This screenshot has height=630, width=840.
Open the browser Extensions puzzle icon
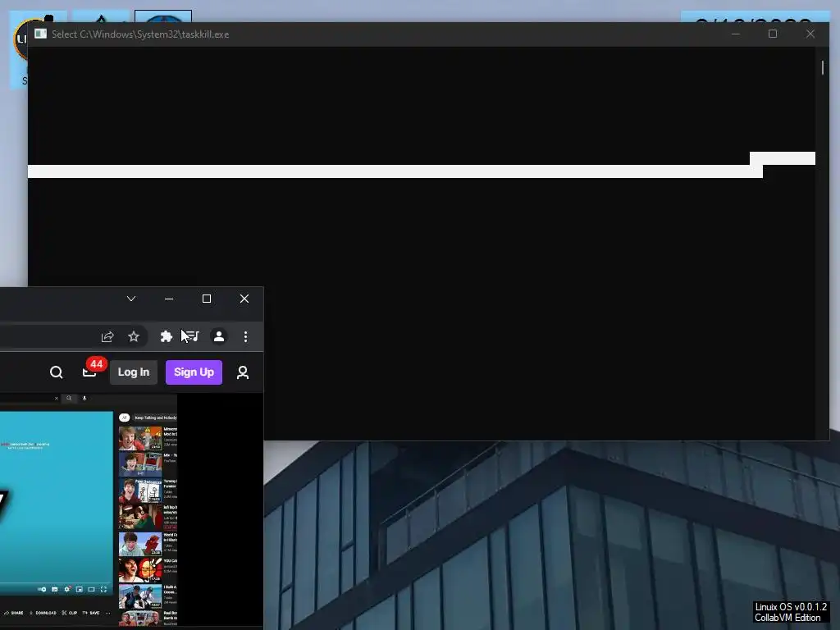[166, 336]
